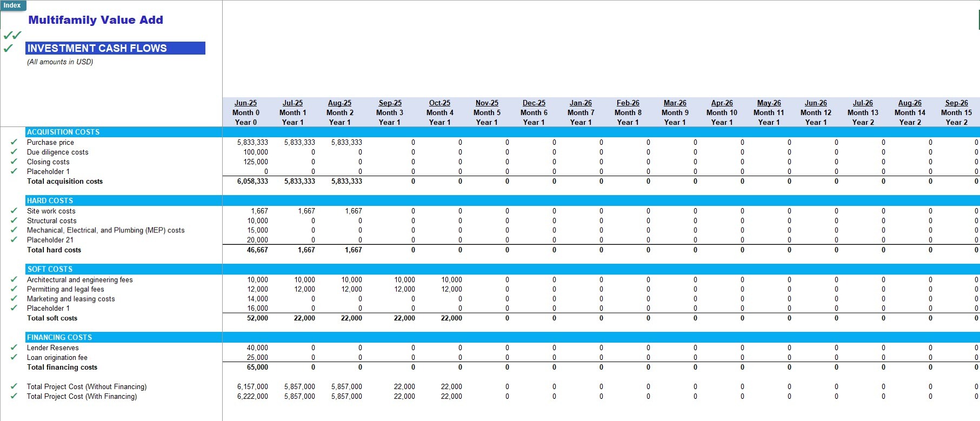This screenshot has height=421, width=980.
Task: Select the Due diligence costs 100,000 cell
Action: coord(256,152)
